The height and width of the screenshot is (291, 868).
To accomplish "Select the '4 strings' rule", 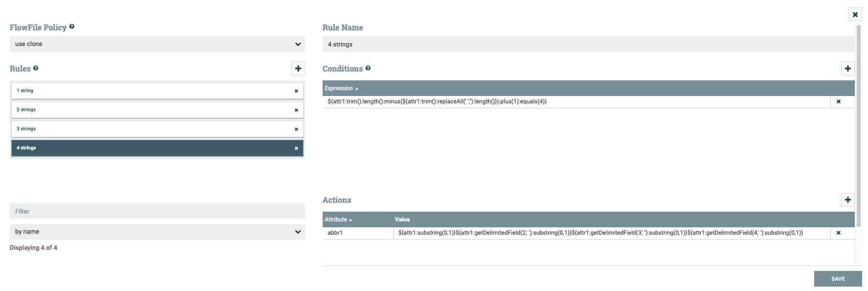I will (157, 148).
